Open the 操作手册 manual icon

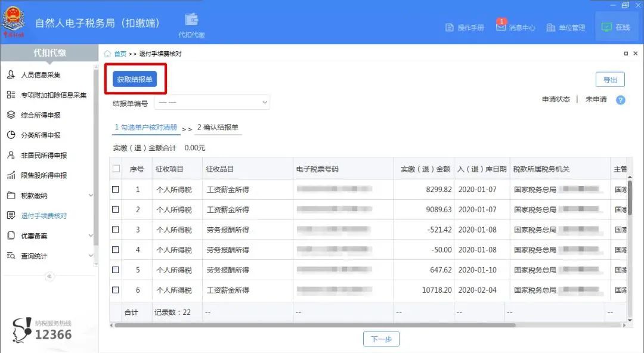coord(450,27)
